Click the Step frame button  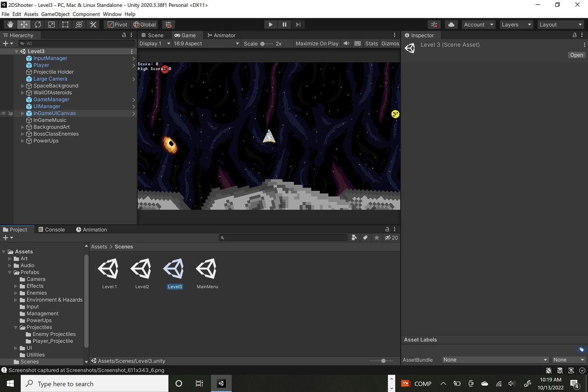click(x=298, y=24)
